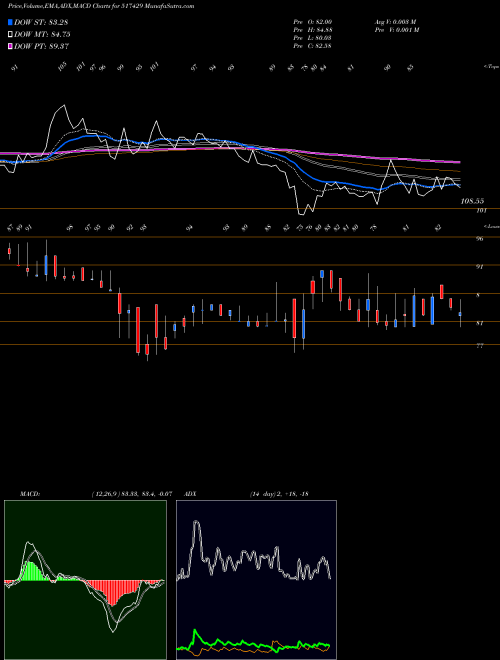Click the 'ADX' panel label
500x660 pixels.
[190, 494]
